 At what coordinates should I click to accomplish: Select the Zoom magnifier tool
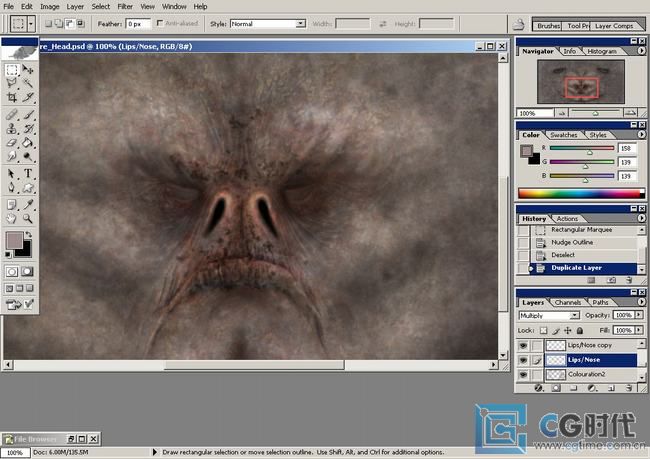coord(28,218)
